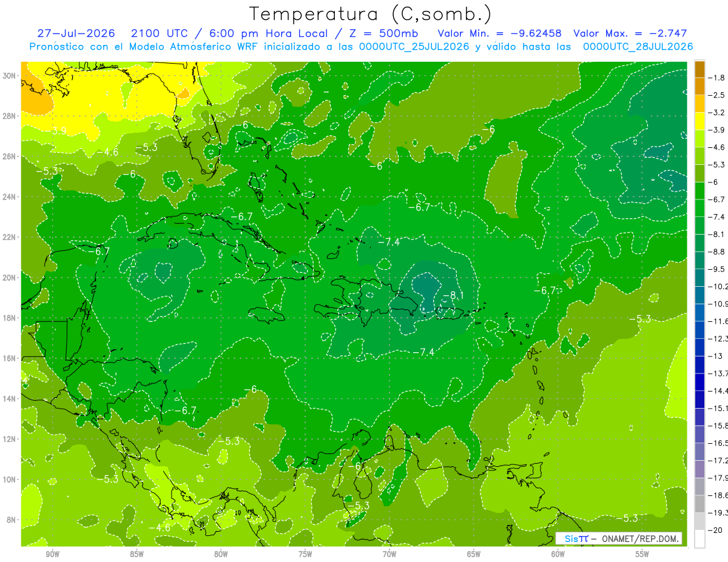Click the "-10.9" color legend label
The height and width of the screenshot is (562, 728).
click(x=718, y=304)
